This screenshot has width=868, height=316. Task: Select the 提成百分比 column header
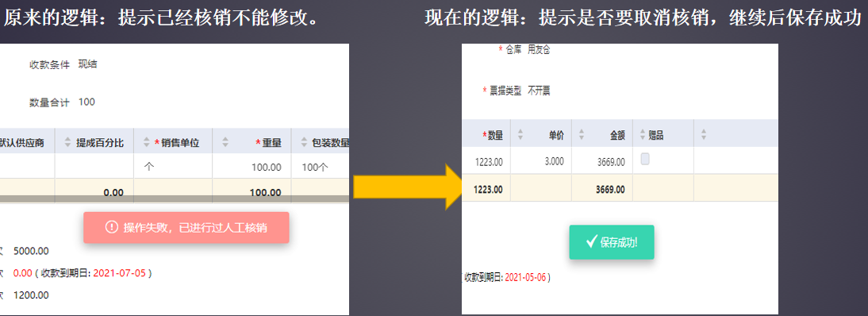[100, 143]
